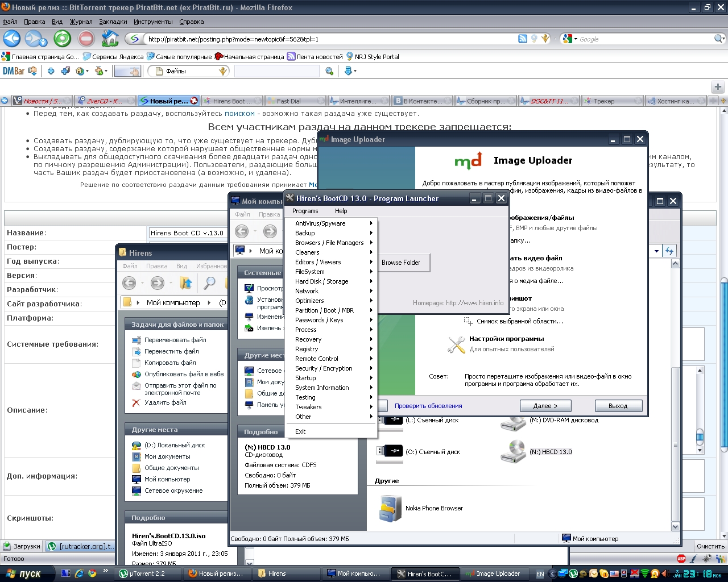Click the поиском link on page
The height and width of the screenshot is (582, 728).
pyautogui.click(x=239, y=114)
